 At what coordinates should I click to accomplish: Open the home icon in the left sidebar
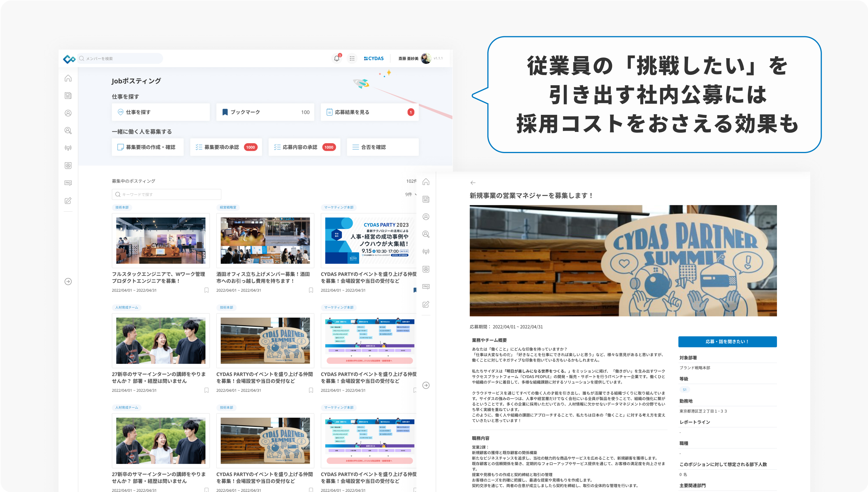click(68, 78)
